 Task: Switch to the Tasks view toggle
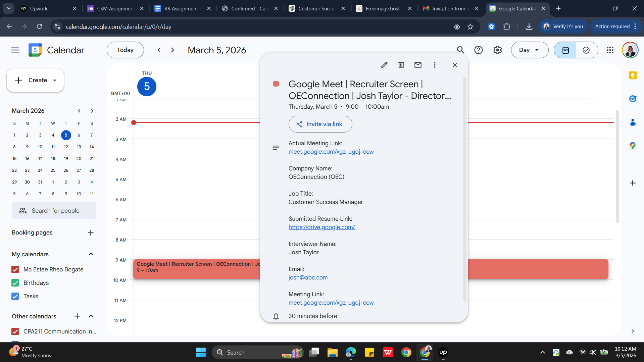tap(587, 50)
